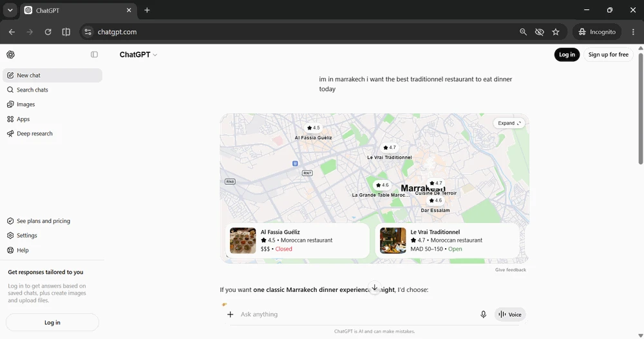The image size is (644, 339).
Task: Open the browser three-dot menu
Action: coord(633,32)
